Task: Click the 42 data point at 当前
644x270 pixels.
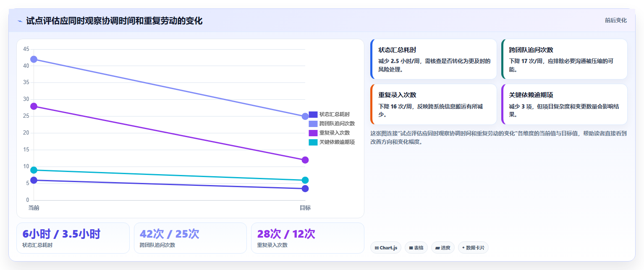Action: (x=34, y=59)
